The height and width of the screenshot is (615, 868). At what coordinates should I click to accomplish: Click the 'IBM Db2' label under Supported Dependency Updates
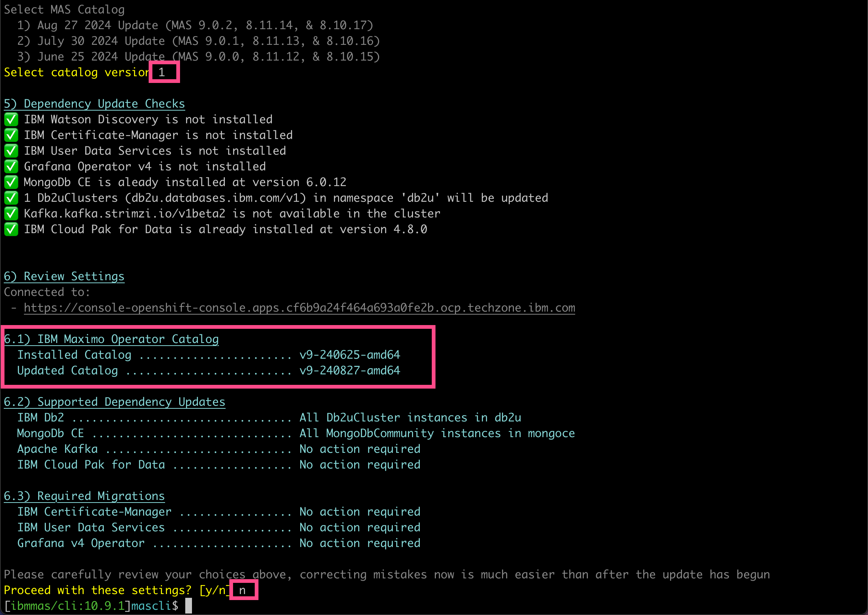(40, 418)
